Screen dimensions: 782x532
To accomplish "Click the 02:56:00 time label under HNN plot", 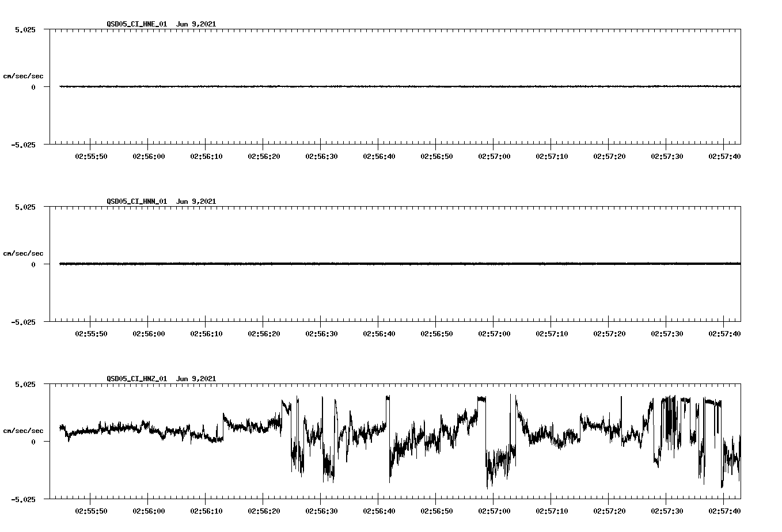I will point(149,333).
